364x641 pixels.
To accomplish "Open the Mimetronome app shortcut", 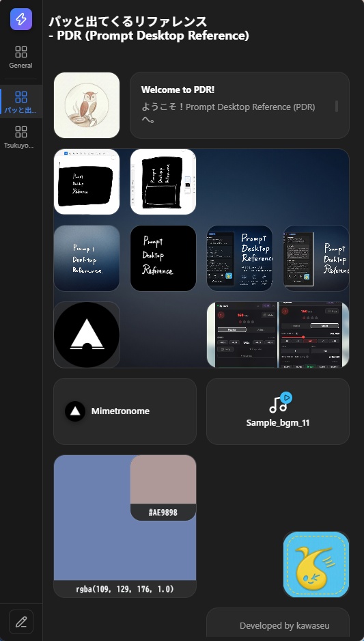I will (x=125, y=411).
